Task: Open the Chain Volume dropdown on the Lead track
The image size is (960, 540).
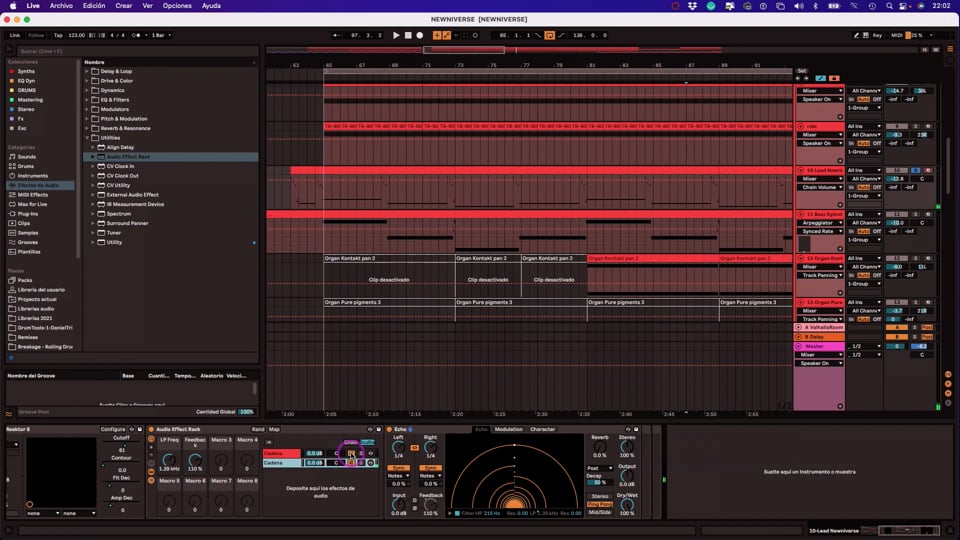Action: [820, 187]
